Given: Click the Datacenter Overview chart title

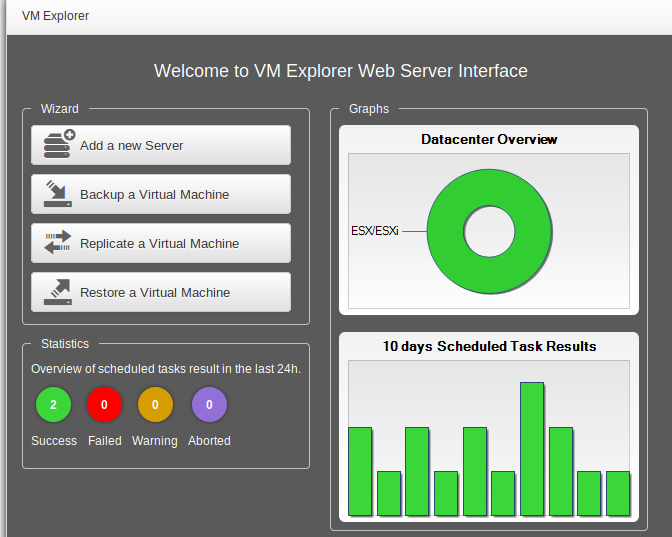Looking at the screenshot, I should click(x=489, y=139).
